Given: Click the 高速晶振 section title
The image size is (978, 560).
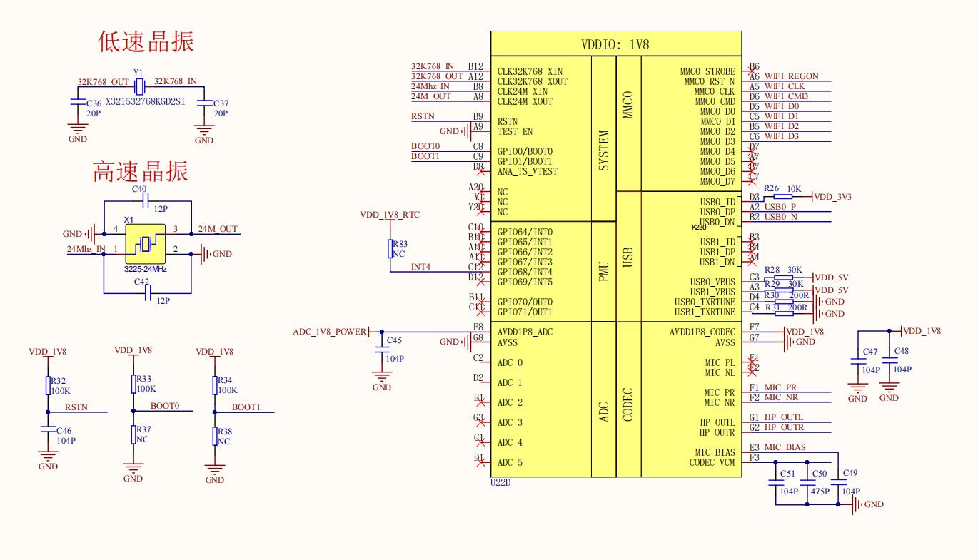Looking at the screenshot, I should 141,172.
